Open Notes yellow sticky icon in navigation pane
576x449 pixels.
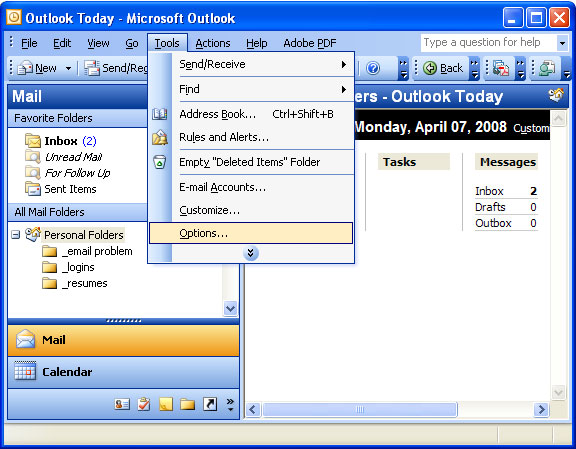166,405
